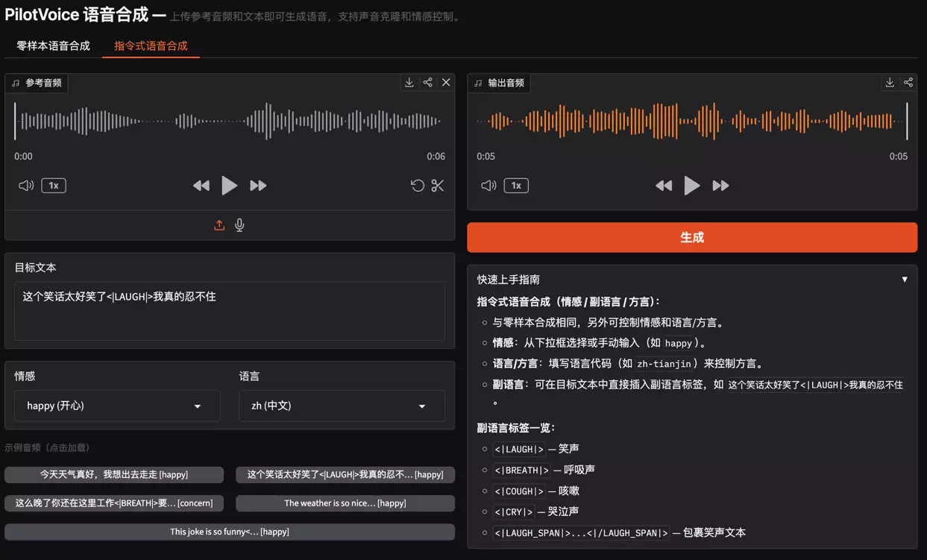Load example This joke is so funny [happy]

pos(230,532)
